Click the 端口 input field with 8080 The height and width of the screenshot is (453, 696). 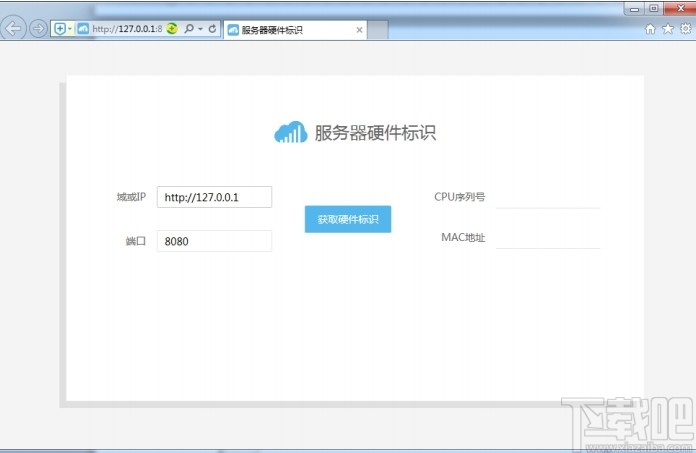[x=214, y=241]
